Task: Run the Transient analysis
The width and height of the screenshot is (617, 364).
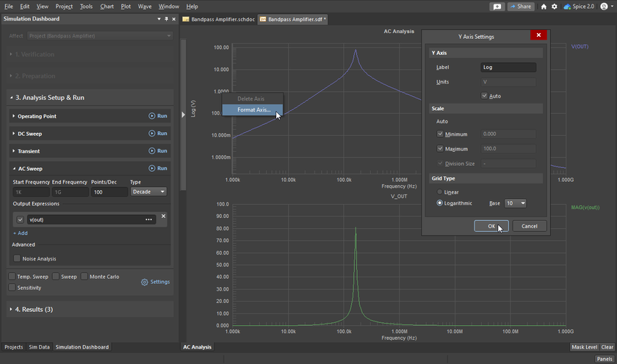Action: coord(157,151)
